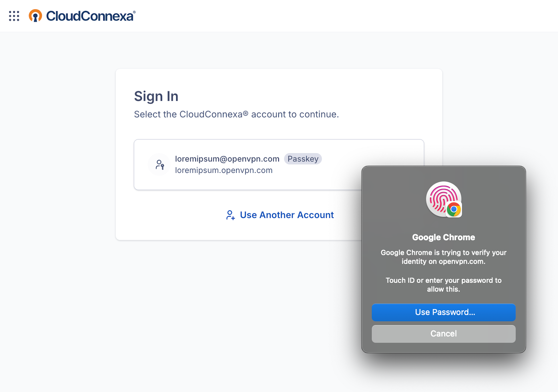Click the add-user icon beside Use Another Account
Image resolution: width=558 pixels, height=392 pixels.
[x=230, y=215]
